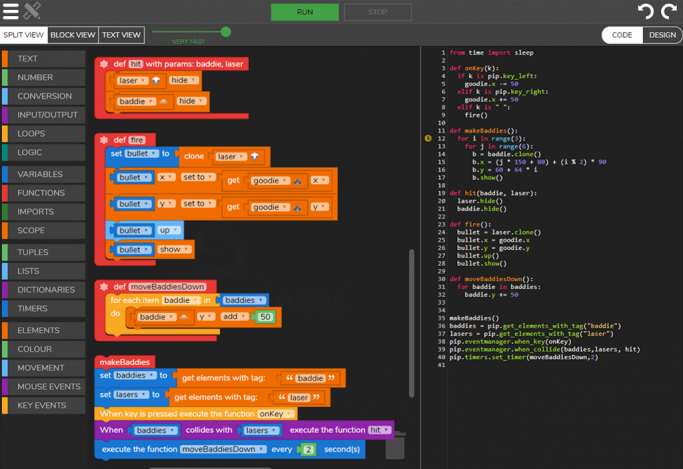Image resolution: width=683 pixels, height=469 pixels.
Task: Open the lasers dropdown in collides block
Action: [x=260, y=431]
